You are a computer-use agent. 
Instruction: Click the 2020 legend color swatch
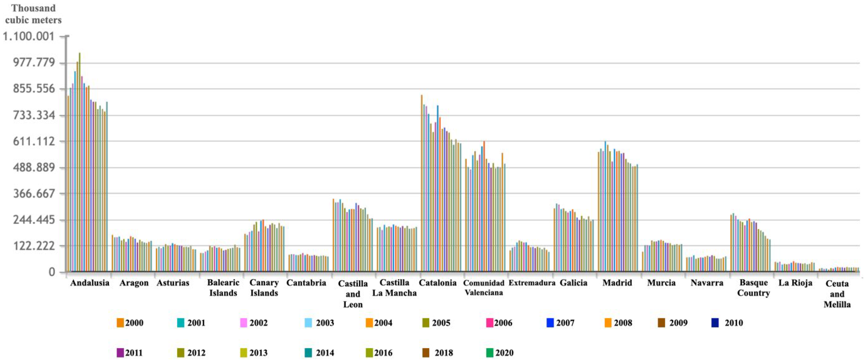[490, 353]
